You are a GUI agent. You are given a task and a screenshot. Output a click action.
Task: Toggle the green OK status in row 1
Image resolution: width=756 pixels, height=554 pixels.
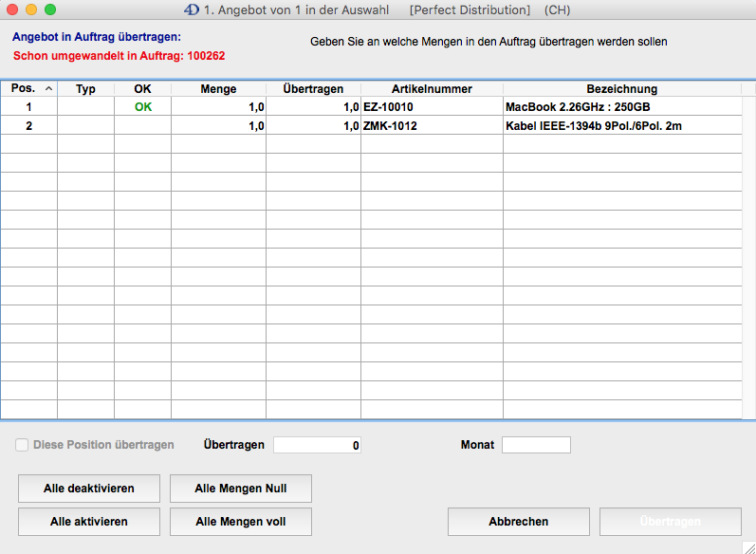tap(142, 107)
